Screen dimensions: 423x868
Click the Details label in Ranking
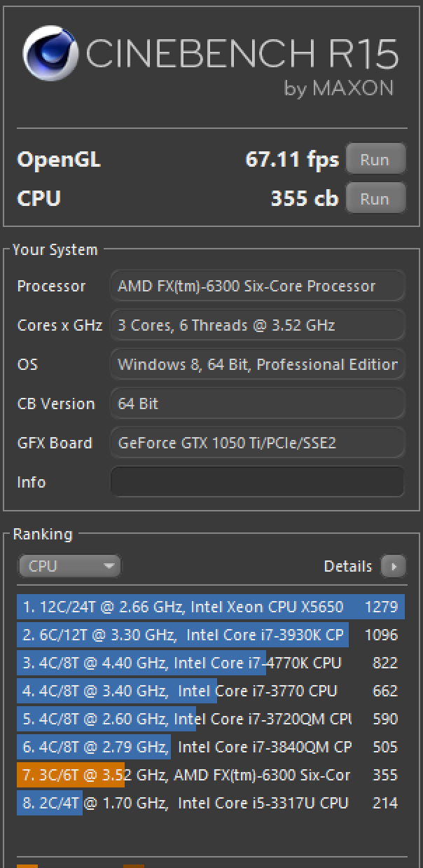(x=347, y=566)
